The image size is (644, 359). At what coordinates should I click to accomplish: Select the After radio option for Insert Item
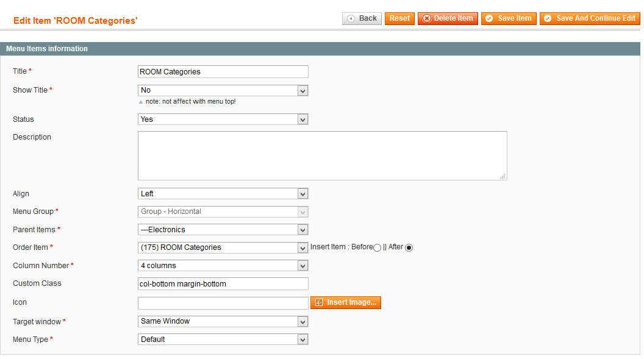point(409,247)
